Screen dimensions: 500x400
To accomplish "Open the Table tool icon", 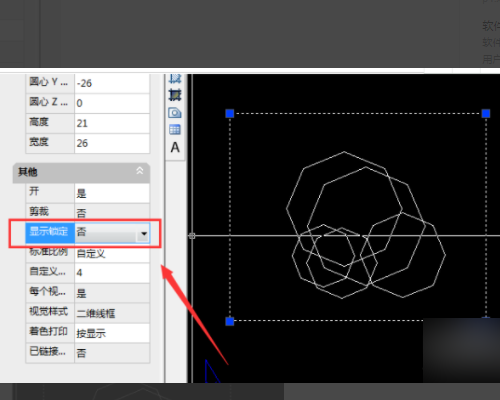I will click(175, 129).
